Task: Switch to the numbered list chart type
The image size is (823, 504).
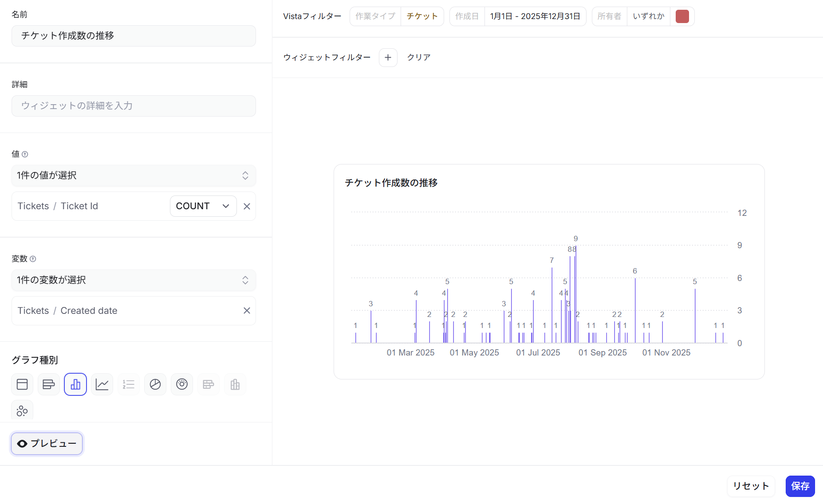Action: (x=128, y=384)
